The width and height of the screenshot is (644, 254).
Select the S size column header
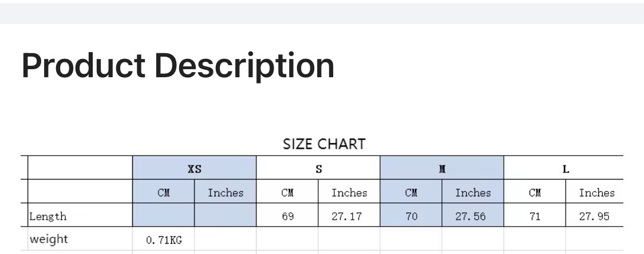[318, 169]
